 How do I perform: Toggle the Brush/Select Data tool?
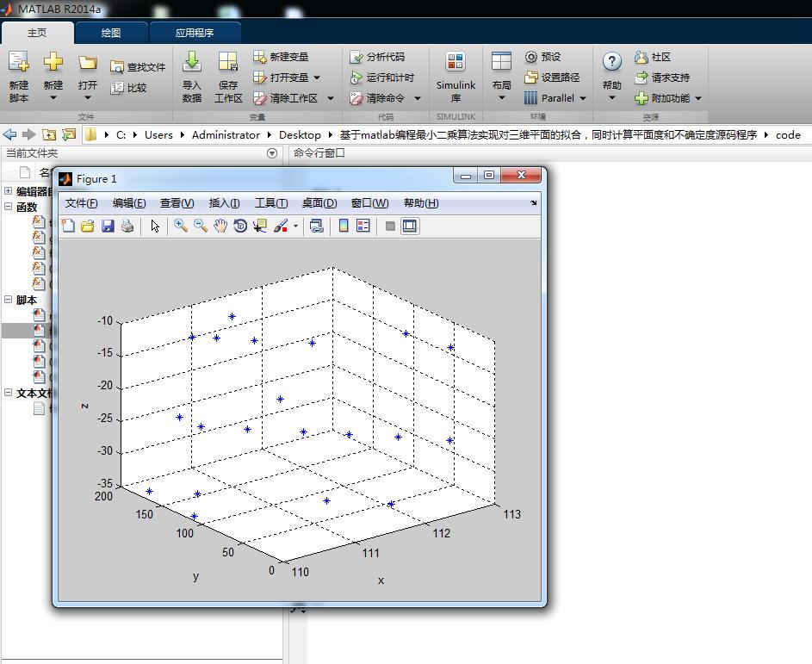pos(280,226)
